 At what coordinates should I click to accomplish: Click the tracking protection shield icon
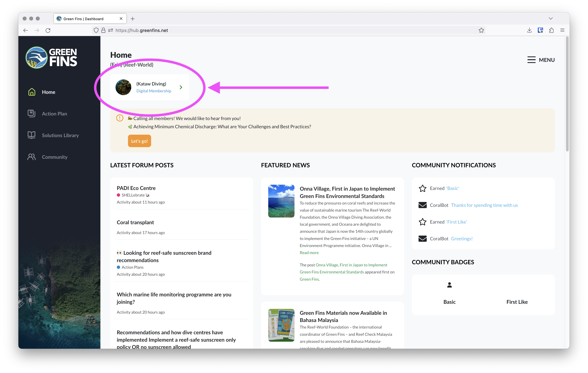click(96, 30)
